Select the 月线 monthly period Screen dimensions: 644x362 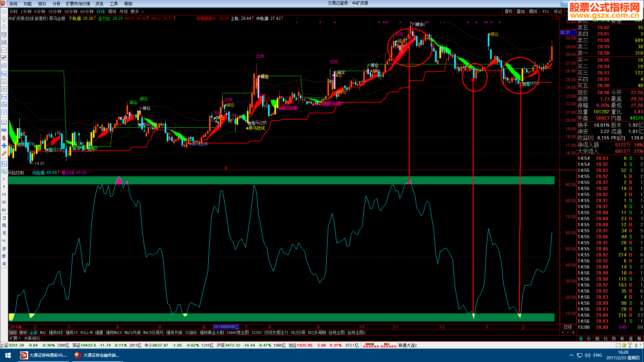[x=124, y=11]
